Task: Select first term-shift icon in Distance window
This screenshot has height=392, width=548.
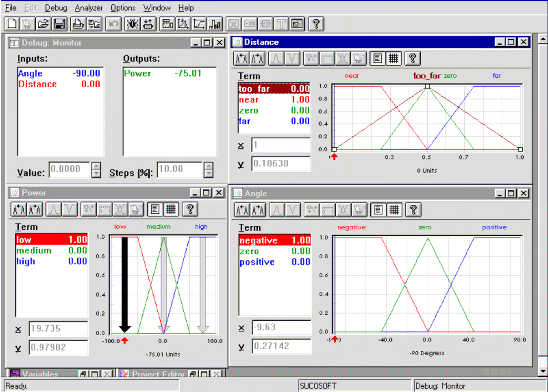Action: (x=242, y=58)
